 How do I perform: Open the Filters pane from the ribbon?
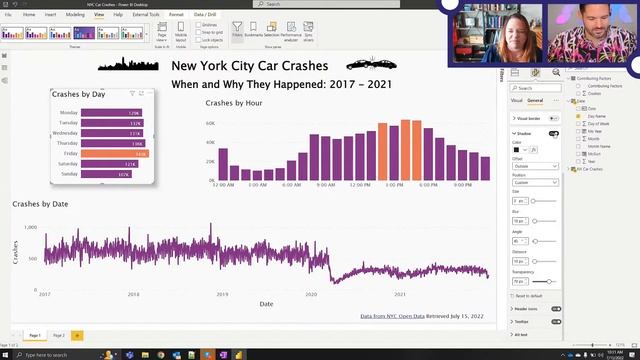(x=237, y=31)
